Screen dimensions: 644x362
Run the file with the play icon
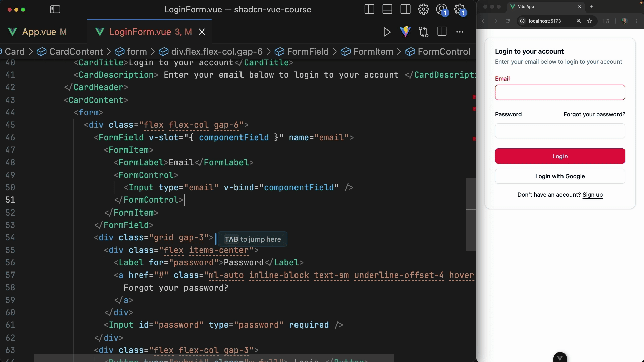[x=387, y=32]
